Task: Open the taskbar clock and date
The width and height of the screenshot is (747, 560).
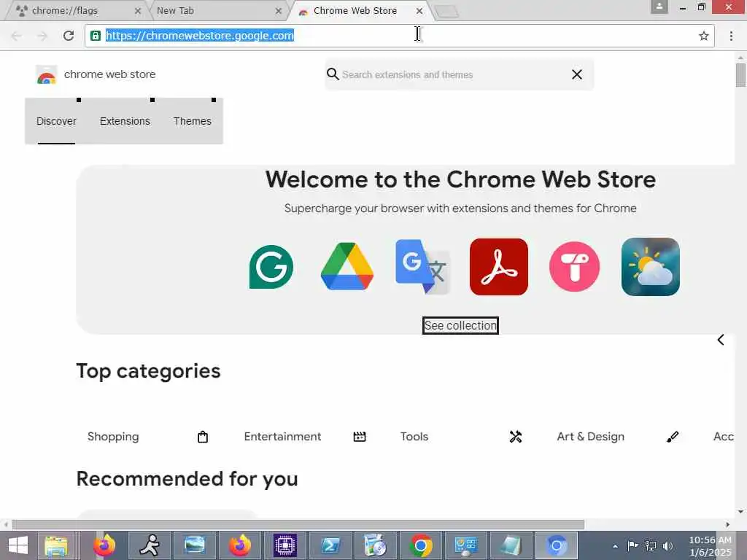Action: click(x=710, y=546)
